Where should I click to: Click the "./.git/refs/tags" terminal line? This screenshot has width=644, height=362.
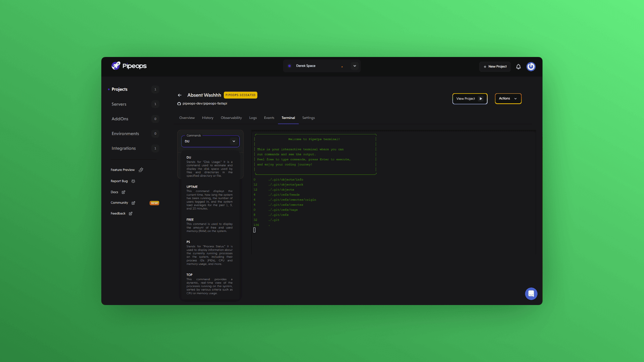tap(283, 210)
